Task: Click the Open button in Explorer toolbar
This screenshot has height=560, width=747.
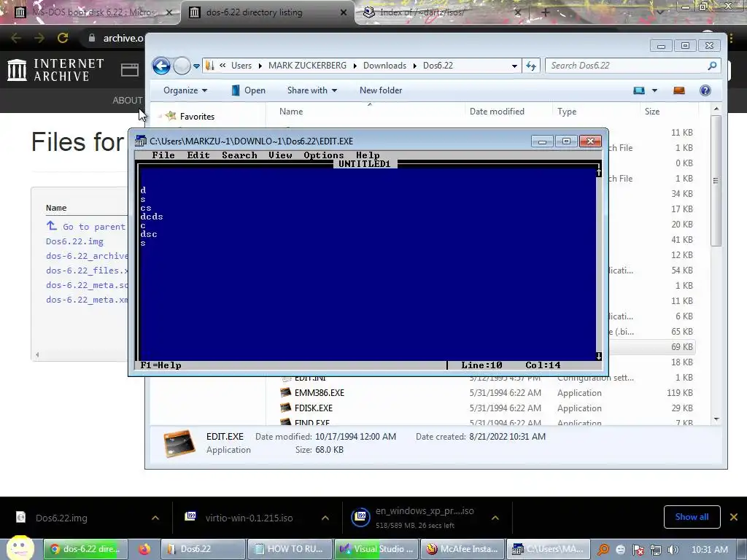Action: pos(248,90)
